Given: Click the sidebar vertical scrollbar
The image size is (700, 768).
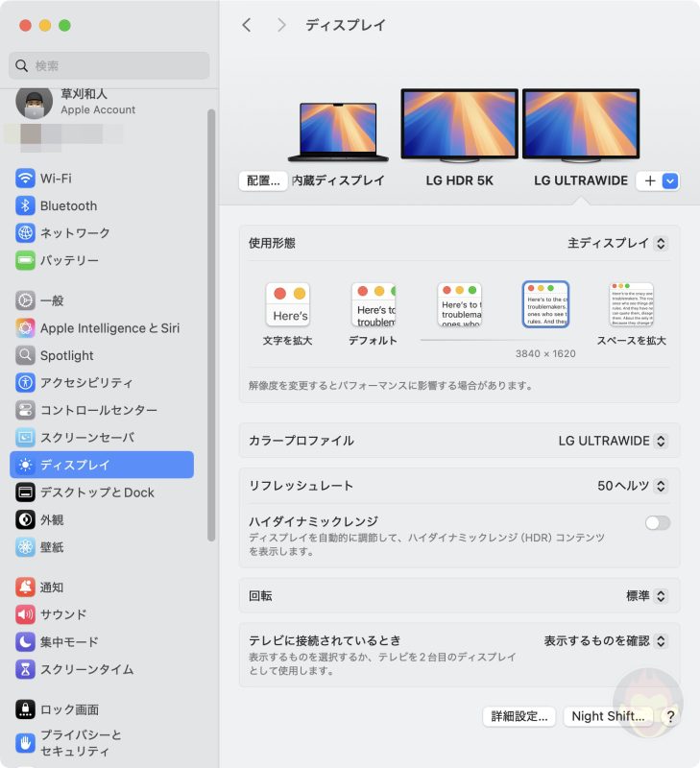Looking at the screenshot, I should tap(211, 325).
